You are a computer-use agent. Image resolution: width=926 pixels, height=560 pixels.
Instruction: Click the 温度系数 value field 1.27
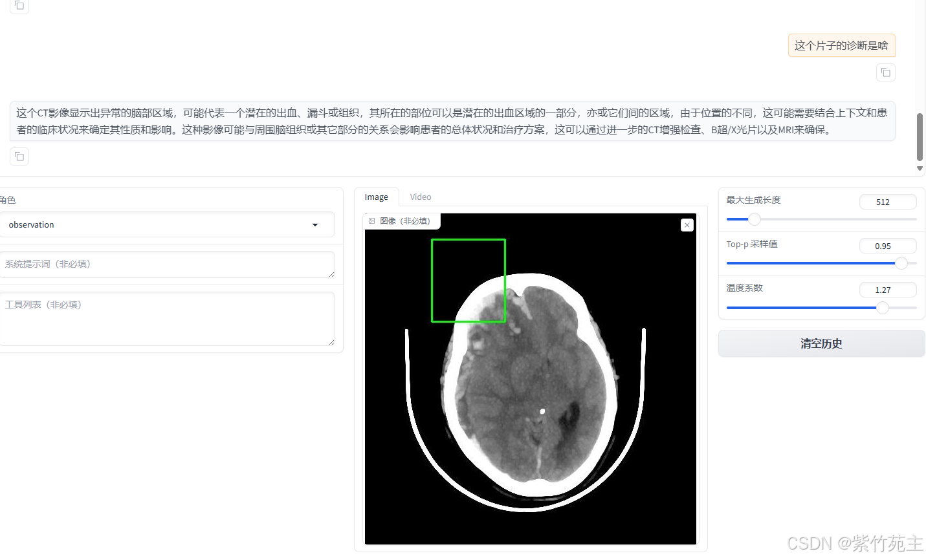click(888, 290)
